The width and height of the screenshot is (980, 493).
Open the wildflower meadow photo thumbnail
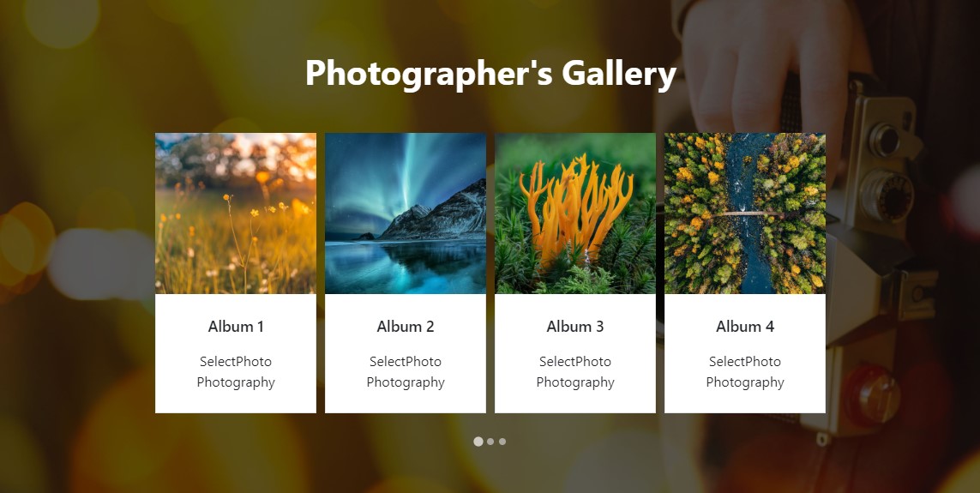[x=236, y=213]
